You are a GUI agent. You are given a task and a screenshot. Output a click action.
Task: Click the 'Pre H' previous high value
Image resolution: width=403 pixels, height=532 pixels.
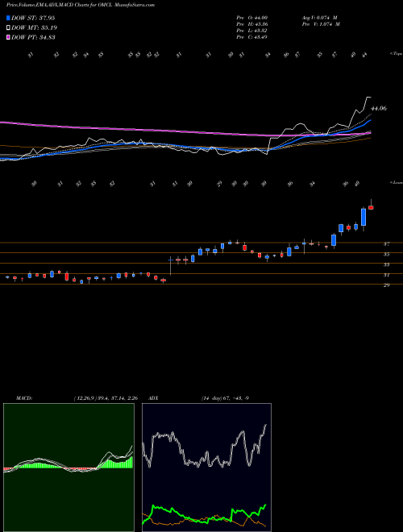coord(251,24)
